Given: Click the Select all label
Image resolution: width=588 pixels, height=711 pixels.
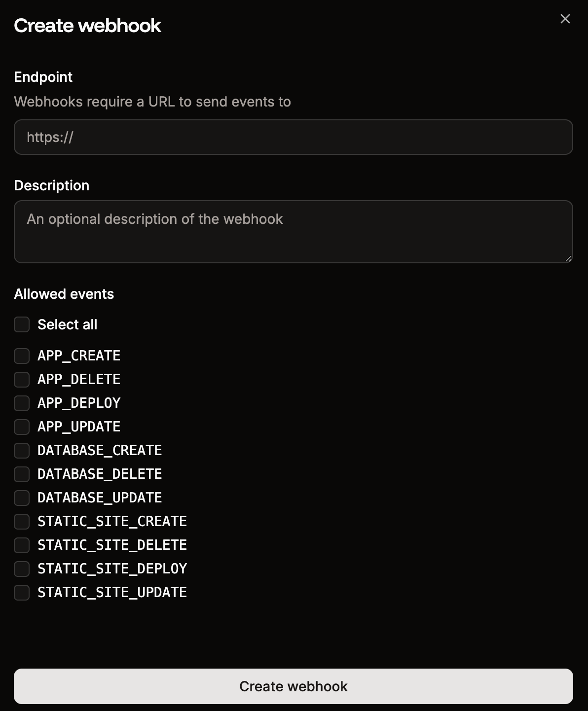Looking at the screenshot, I should click(x=68, y=324).
